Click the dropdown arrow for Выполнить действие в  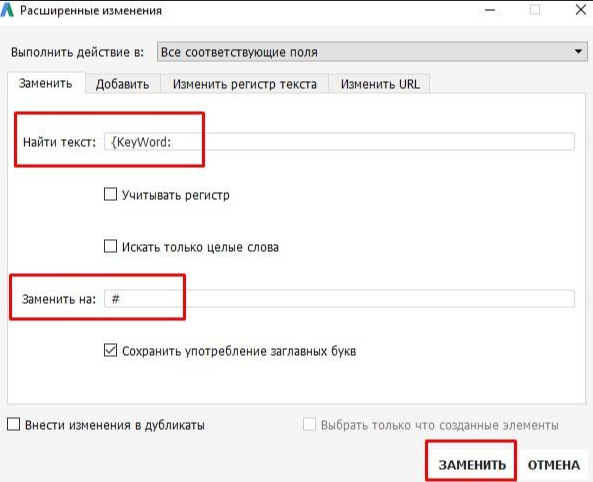click(x=578, y=52)
